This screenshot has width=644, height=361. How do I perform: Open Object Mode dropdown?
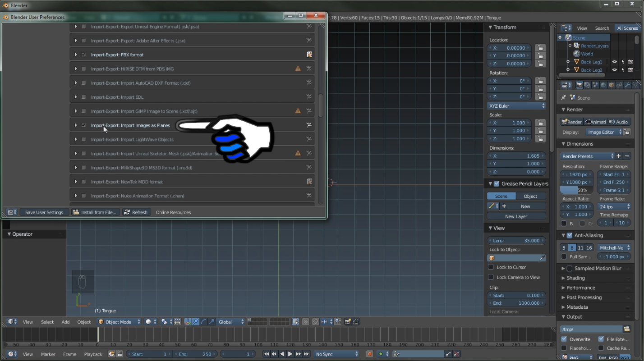[x=119, y=322]
